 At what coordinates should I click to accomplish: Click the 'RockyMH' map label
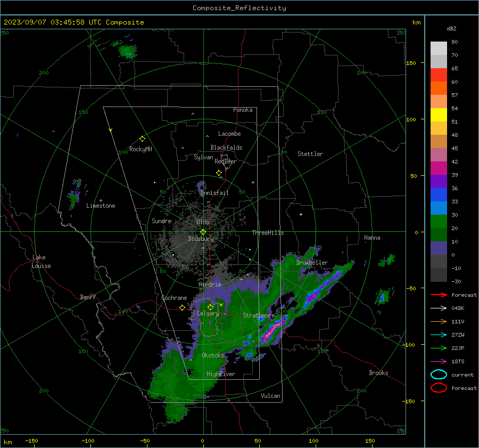(x=141, y=149)
